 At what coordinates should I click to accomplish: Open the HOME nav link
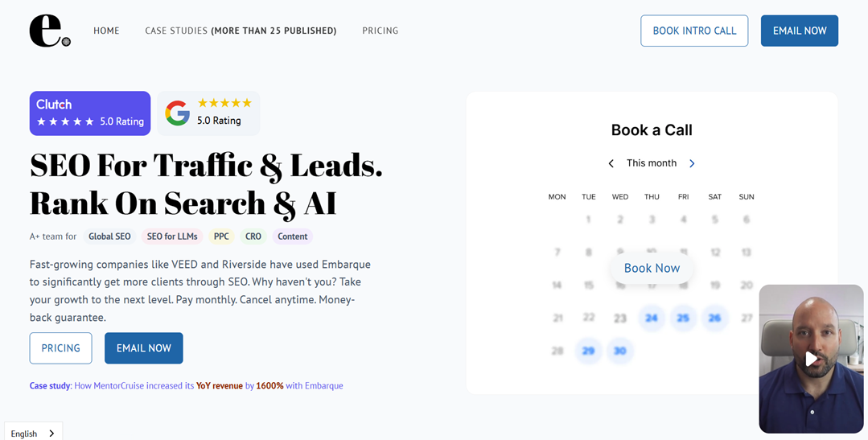106,31
